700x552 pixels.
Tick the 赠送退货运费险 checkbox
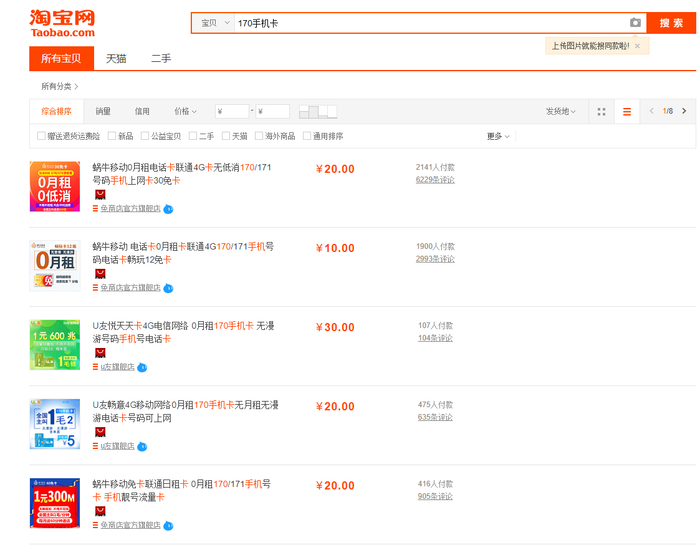click(41, 136)
